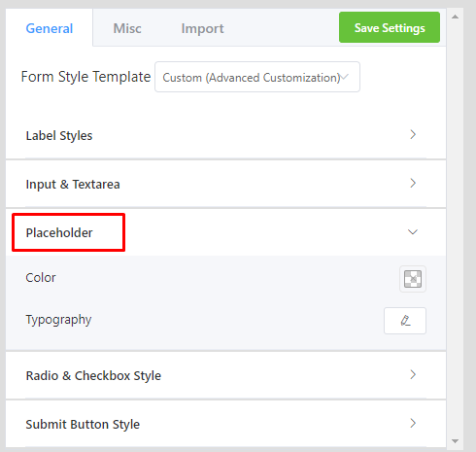The height and width of the screenshot is (452, 476).
Task: Expand the Submit Button Style section
Action: coord(225,424)
